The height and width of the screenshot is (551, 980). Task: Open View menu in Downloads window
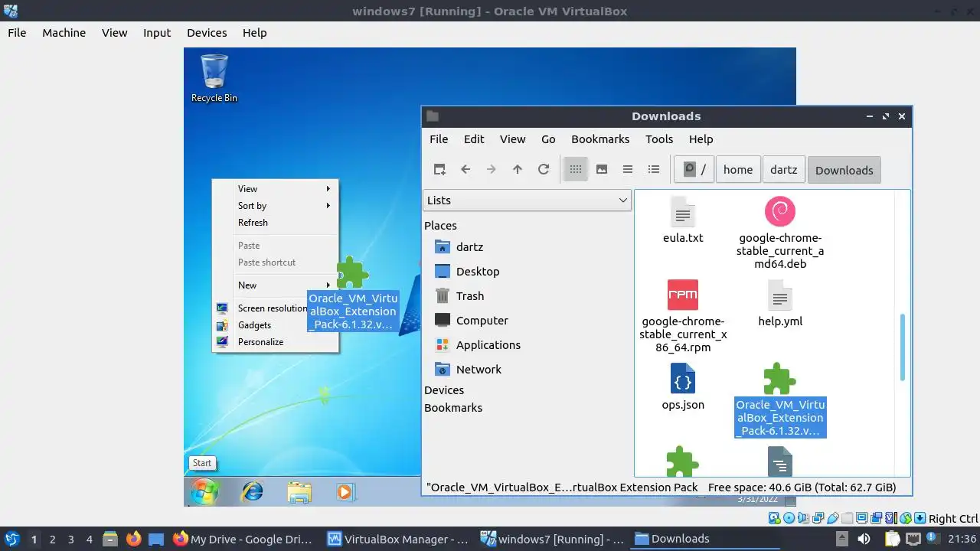click(512, 139)
